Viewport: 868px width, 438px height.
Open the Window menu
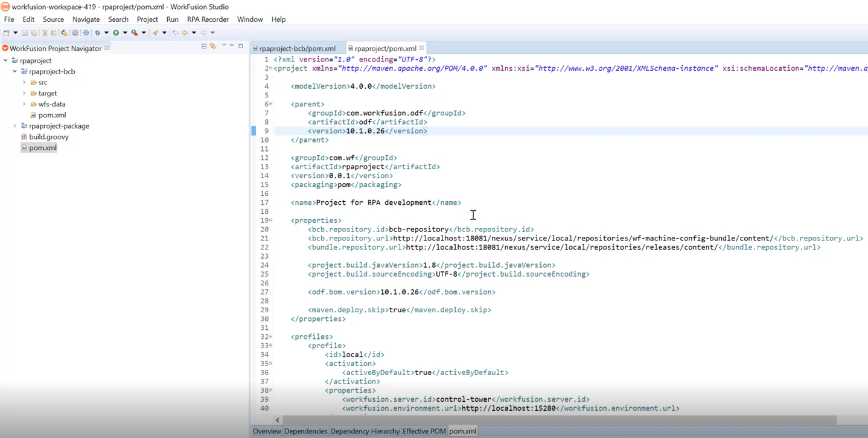click(250, 19)
